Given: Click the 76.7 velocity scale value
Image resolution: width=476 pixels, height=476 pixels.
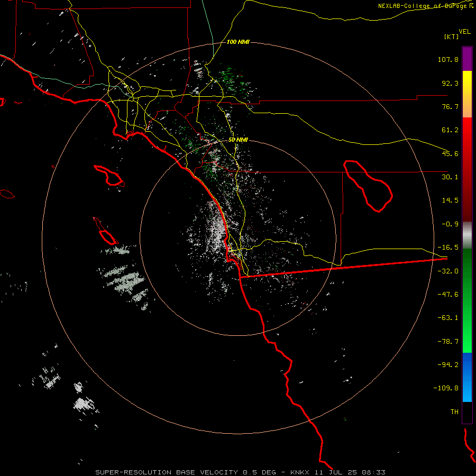Looking at the screenshot, I should tap(450, 106).
